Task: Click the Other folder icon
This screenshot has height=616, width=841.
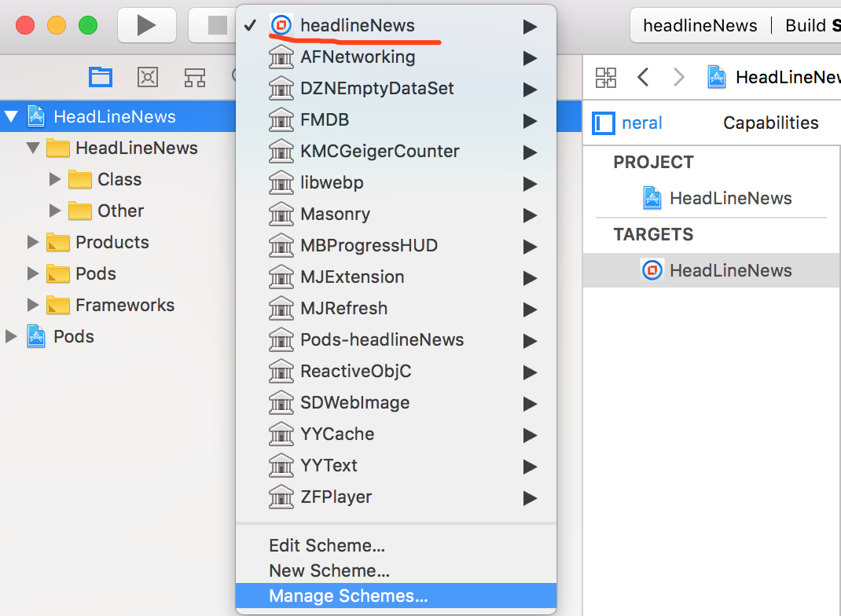Action: pyautogui.click(x=80, y=211)
